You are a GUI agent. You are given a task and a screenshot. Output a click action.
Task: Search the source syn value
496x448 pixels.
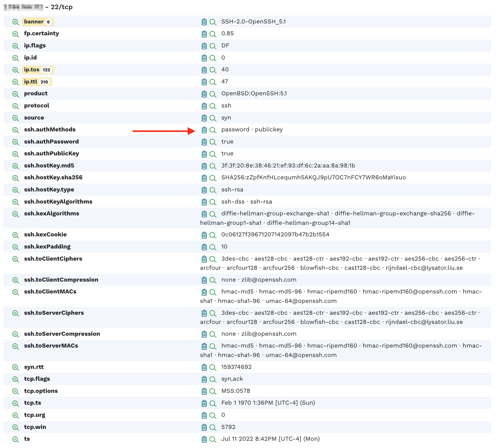coord(213,118)
